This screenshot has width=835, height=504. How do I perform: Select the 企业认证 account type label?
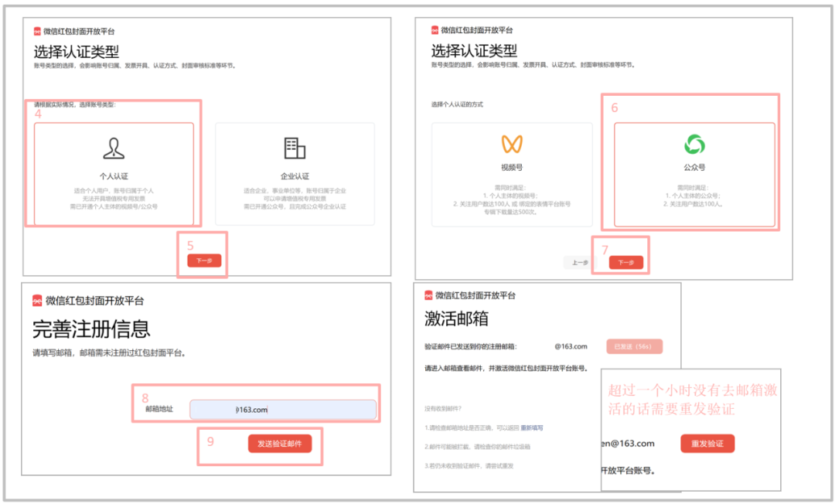[295, 176]
